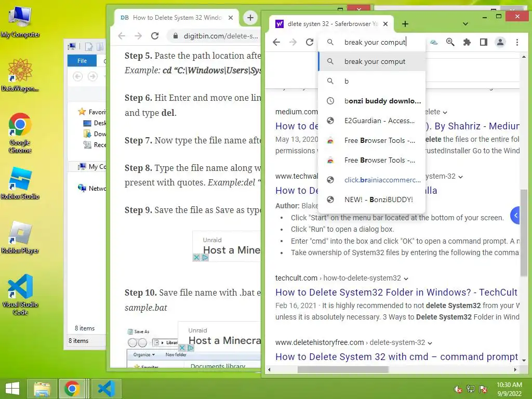Image resolution: width=532 pixels, height=399 pixels.
Task: Click the digitbin.com address bar
Action: (216, 36)
